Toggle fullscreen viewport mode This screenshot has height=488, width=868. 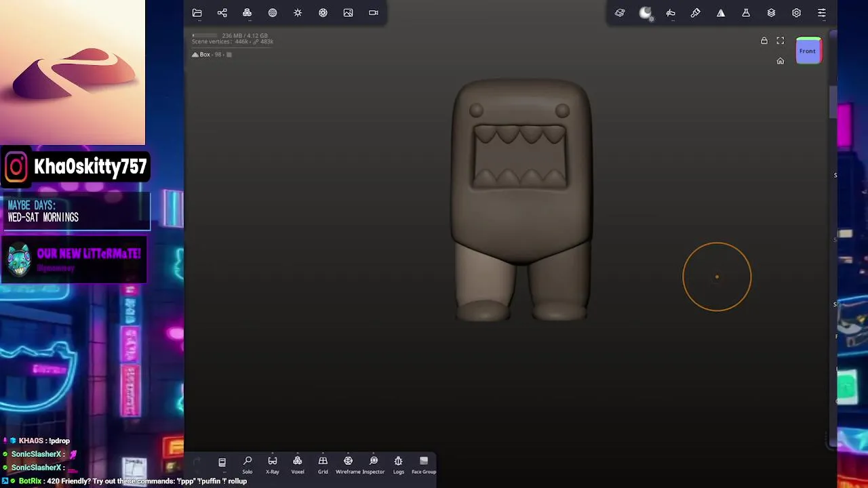click(x=781, y=41)
